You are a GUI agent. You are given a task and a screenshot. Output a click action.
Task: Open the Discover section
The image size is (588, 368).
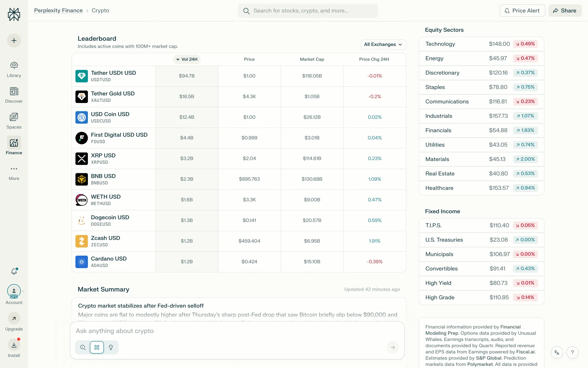point(14,92)
